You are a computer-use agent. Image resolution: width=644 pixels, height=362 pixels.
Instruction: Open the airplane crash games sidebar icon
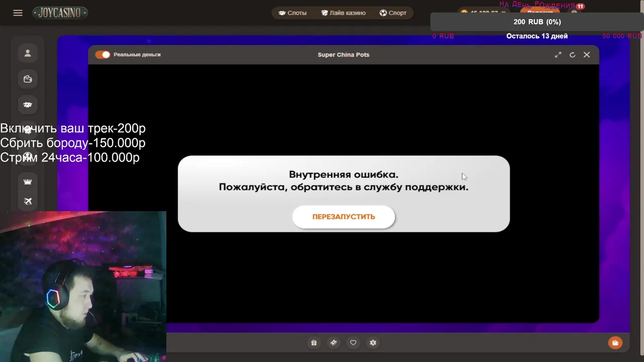pos(28,202)
